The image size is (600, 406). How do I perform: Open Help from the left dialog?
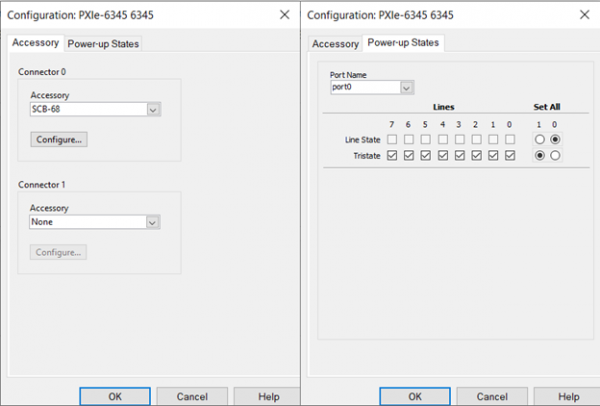click(x=269, y=396)
